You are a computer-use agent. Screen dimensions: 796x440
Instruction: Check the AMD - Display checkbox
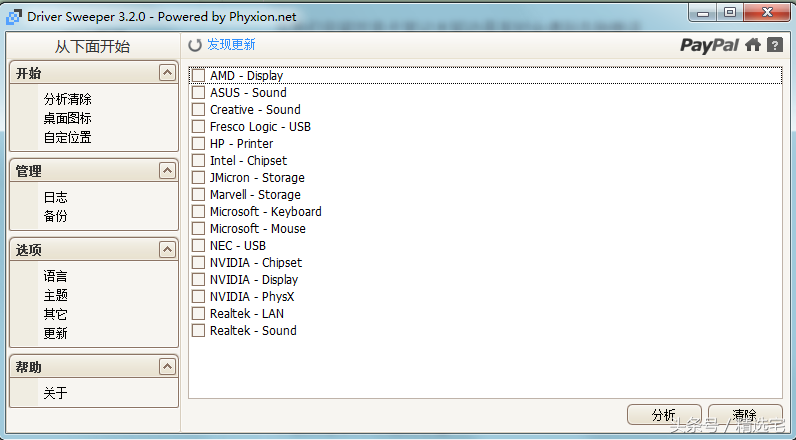(x=198, y=76)
